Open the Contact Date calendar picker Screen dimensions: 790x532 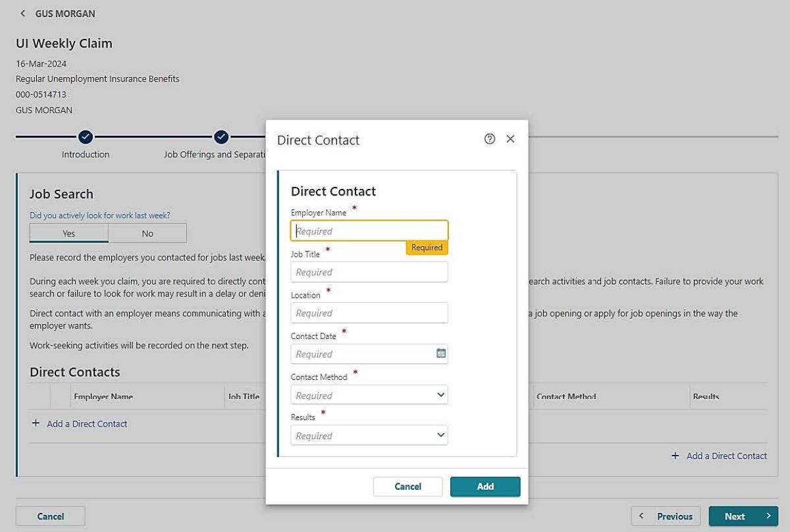point(441,354)
